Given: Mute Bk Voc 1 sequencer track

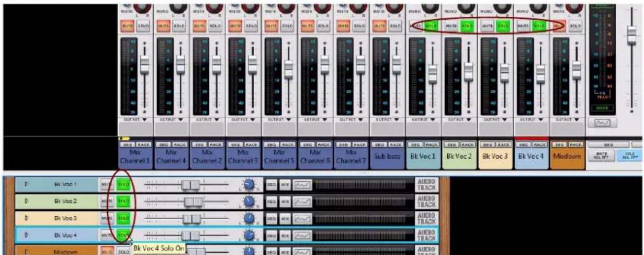Looking at the screenshot, I should tap(107, 185).
